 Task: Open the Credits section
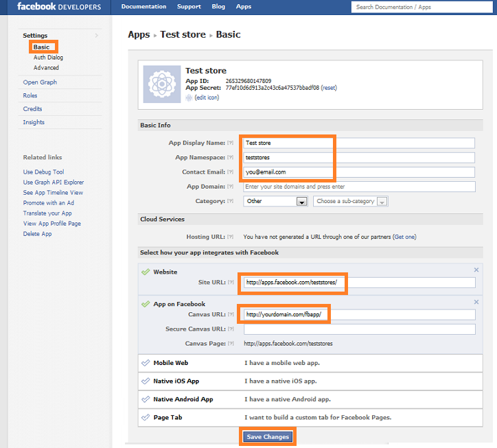coord(32,109)
